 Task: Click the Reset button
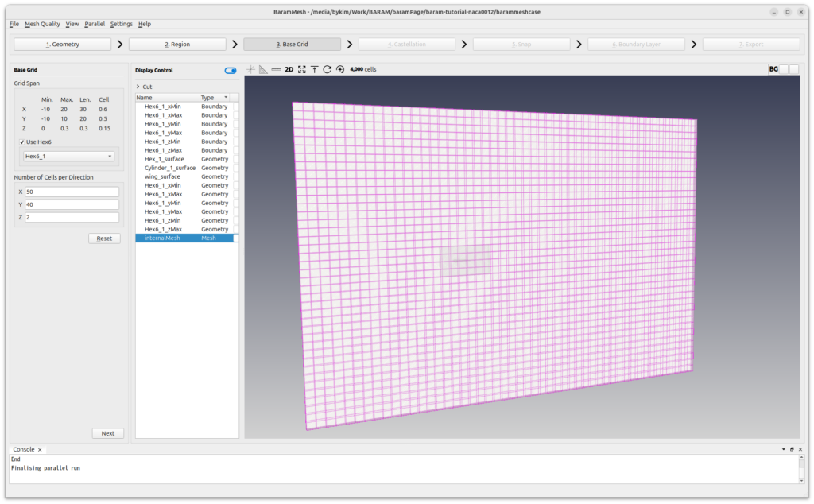click(x=104, y=238)
